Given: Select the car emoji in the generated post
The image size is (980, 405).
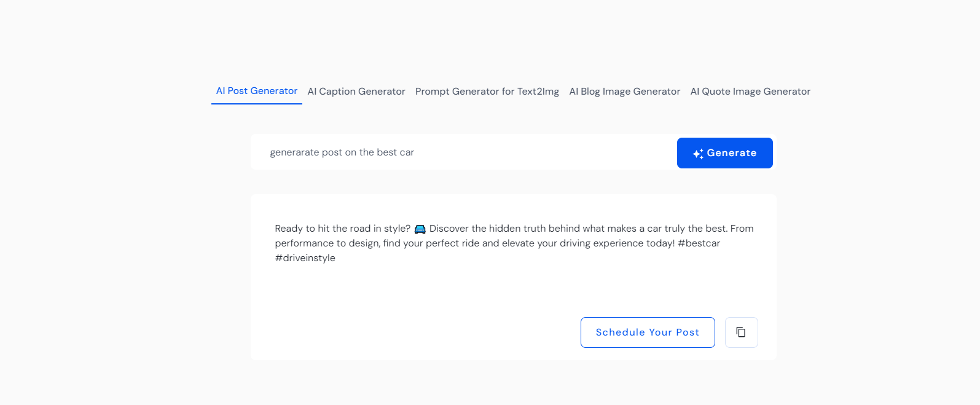Looking at the screenshot, I should [420, 228].
